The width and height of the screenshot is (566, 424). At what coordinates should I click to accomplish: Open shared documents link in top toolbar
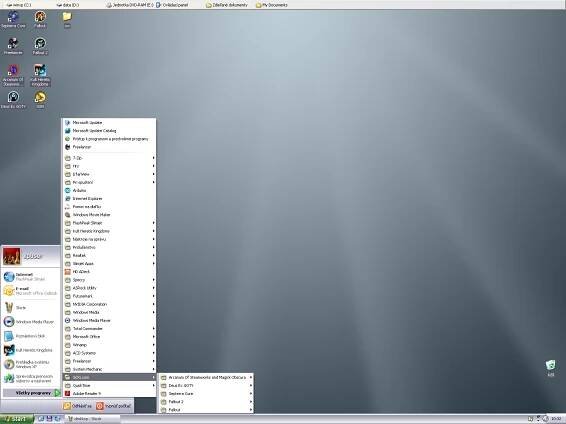[227, 5]
